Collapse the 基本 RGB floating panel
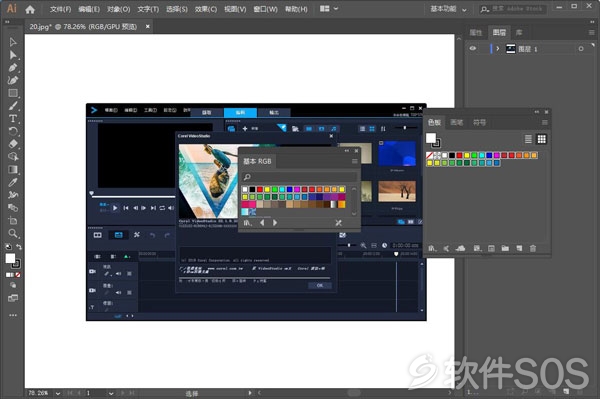This screenshot has width=600, height=399. (x=347, y=151)
